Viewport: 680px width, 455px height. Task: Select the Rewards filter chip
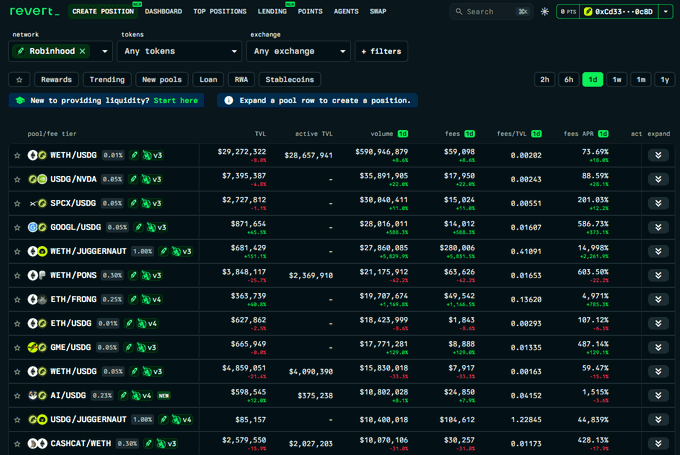coord(56,79)
